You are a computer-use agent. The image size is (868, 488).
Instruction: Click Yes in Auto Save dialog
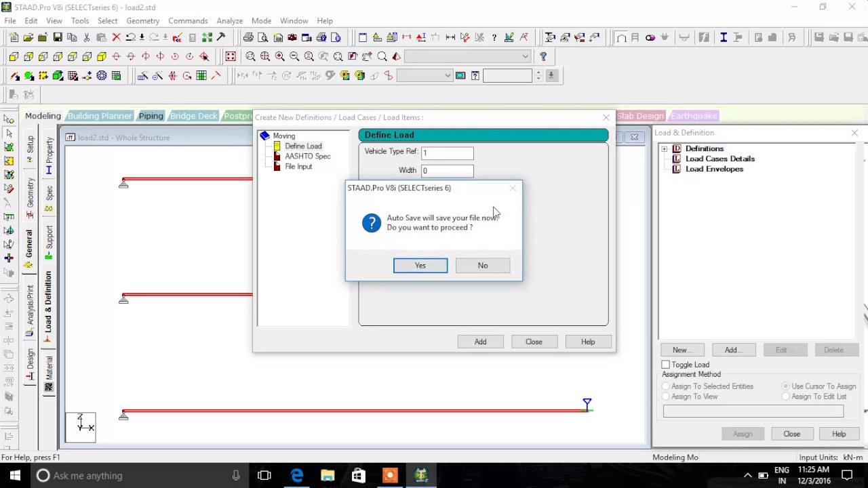click(420, 266)
